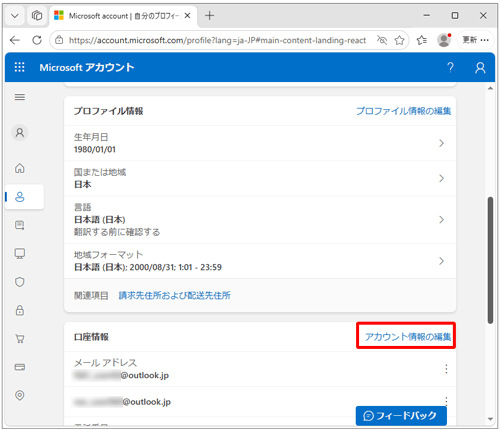
Task: Open options menu for first outlook.jp address
Action: [446, 369]
